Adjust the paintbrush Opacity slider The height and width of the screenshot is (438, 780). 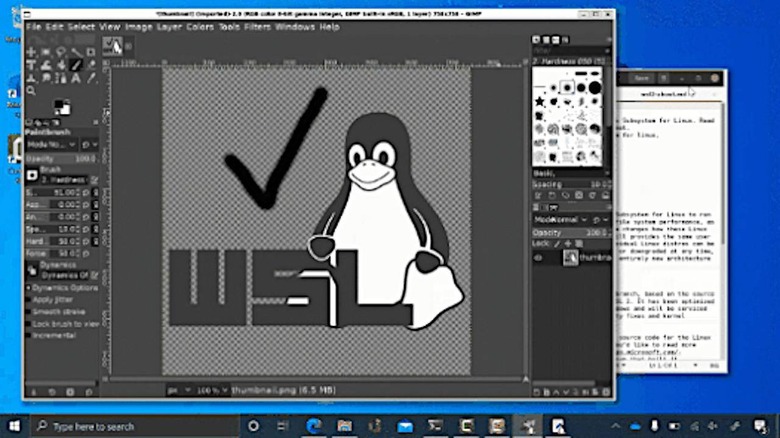(61, 159)
